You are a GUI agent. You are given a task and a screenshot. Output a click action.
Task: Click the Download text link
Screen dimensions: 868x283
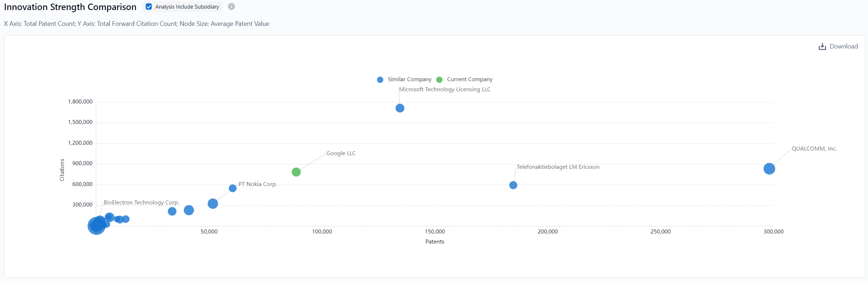click(x=844, y=46)
